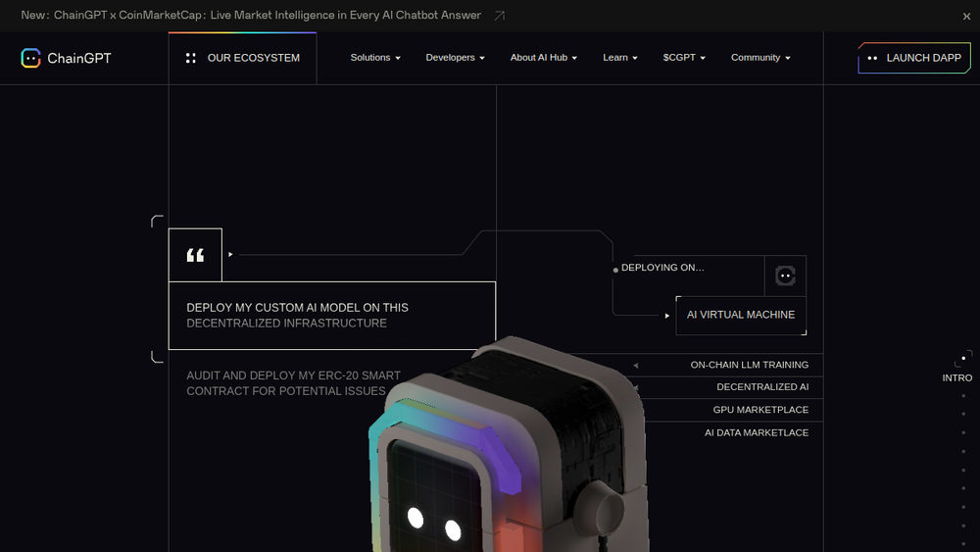Click the AI VIRTUAL MACHINE box

(741, 315)
